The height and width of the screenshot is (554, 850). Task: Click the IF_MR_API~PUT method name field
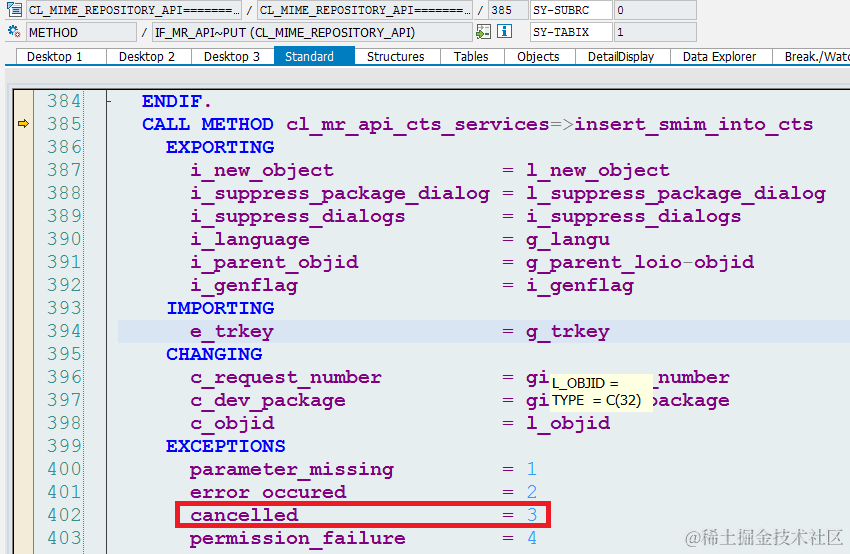[x=312, y=33]
